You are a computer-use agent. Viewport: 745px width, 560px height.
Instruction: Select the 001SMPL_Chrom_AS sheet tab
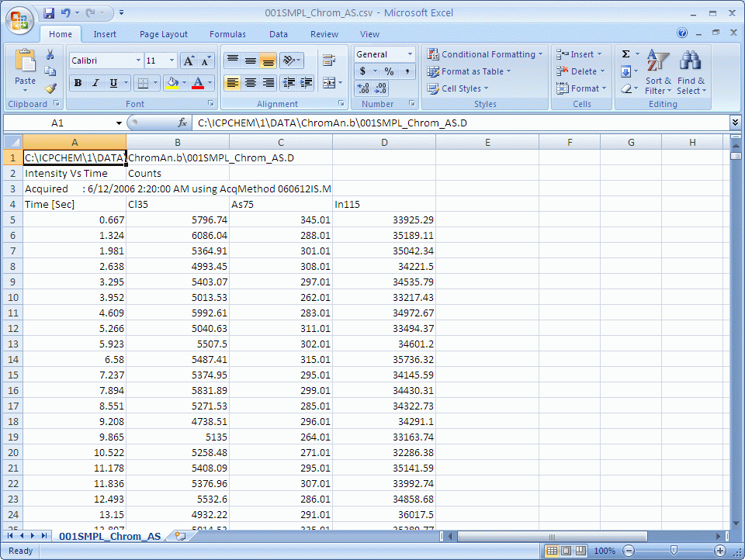click(x=109, y=536)
